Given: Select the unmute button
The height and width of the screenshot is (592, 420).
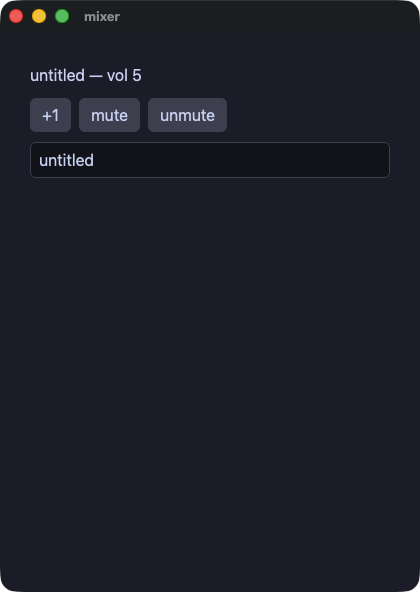Looking at the screenshot, I should point(187,115).
